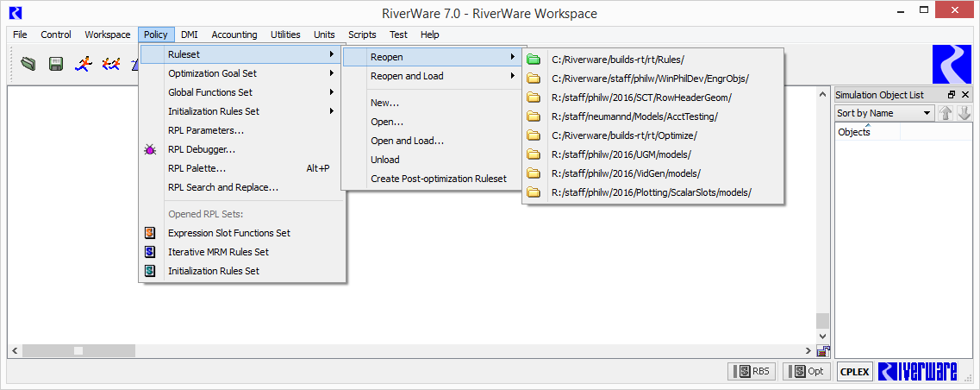Click the vertical scrollbar down arrow
This screenshot has width=980, height=390.
coord(822,337)
